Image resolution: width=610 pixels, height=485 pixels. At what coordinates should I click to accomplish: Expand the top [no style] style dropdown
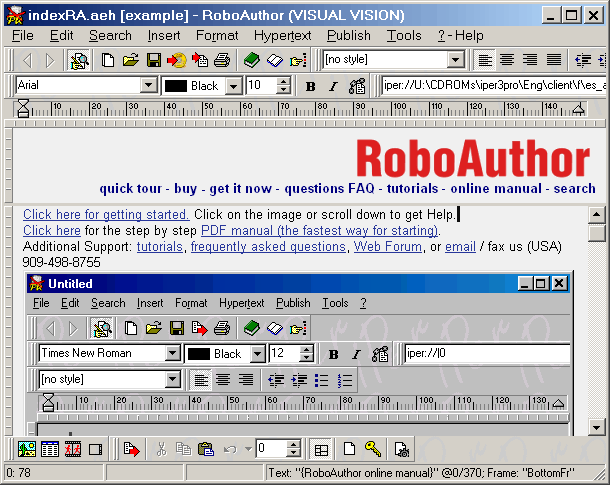pos(455,60)
